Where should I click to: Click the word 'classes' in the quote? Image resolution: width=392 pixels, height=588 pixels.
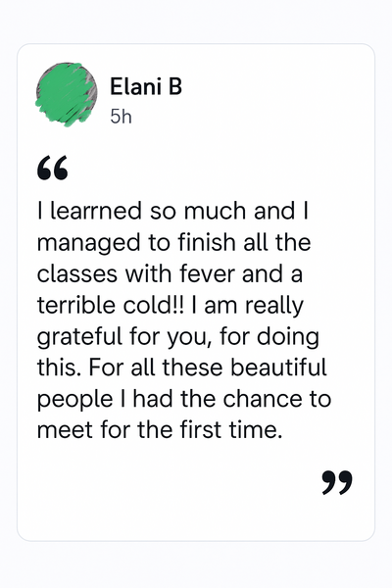point(77,274)
